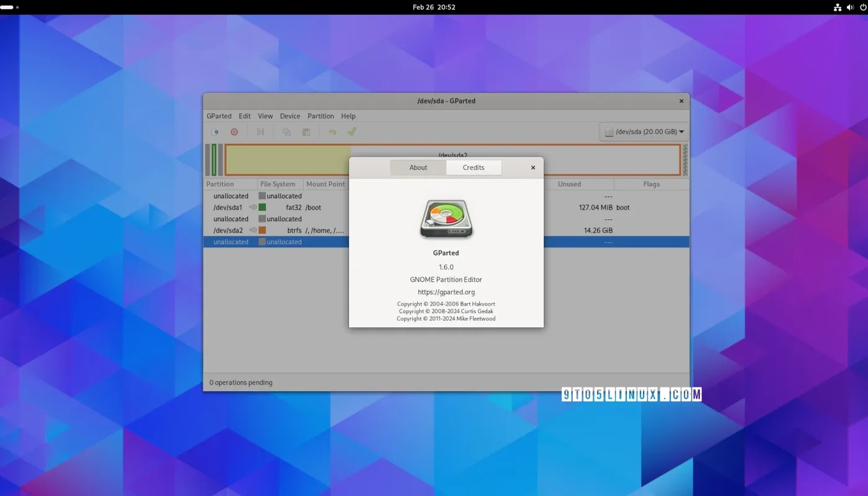Open the Device menu
868x496 pixels.
click(290, 116)
